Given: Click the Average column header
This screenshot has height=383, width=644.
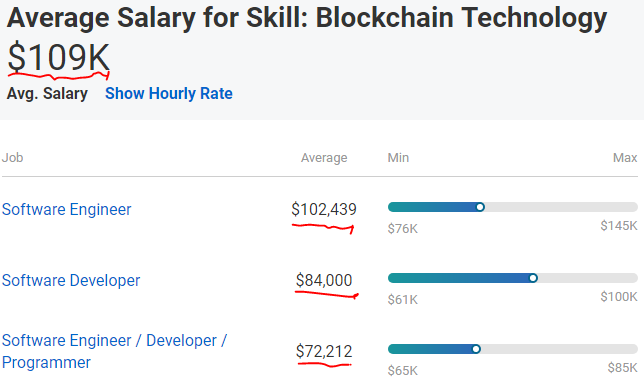Looking at the screenshot, I should (324, 158).
